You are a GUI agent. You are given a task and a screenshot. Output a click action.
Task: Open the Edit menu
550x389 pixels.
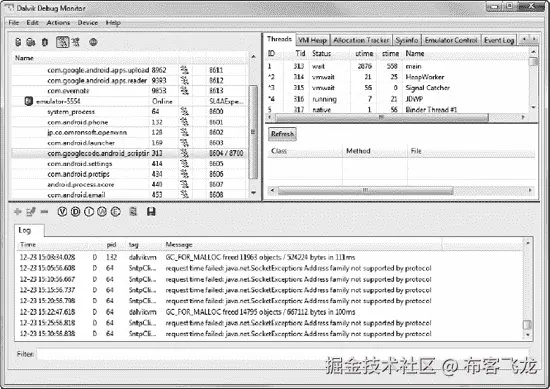[x=33, y=23]
